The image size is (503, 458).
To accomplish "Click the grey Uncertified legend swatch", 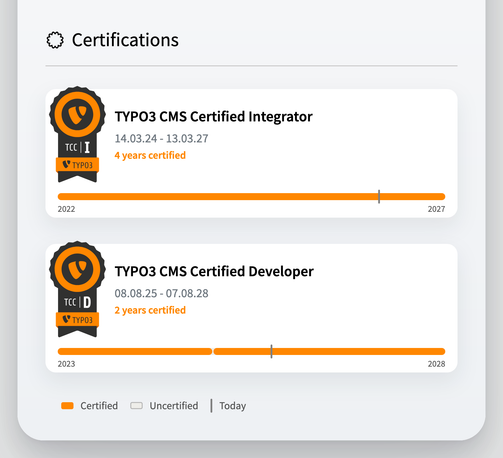I will [x=136, y=406].
